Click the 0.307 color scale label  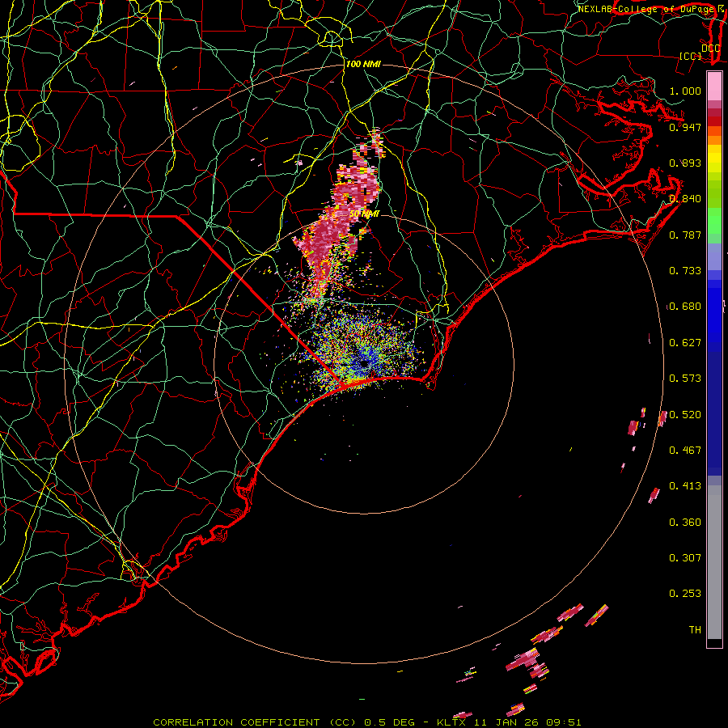pyautogui.click(x=685, y=558)
